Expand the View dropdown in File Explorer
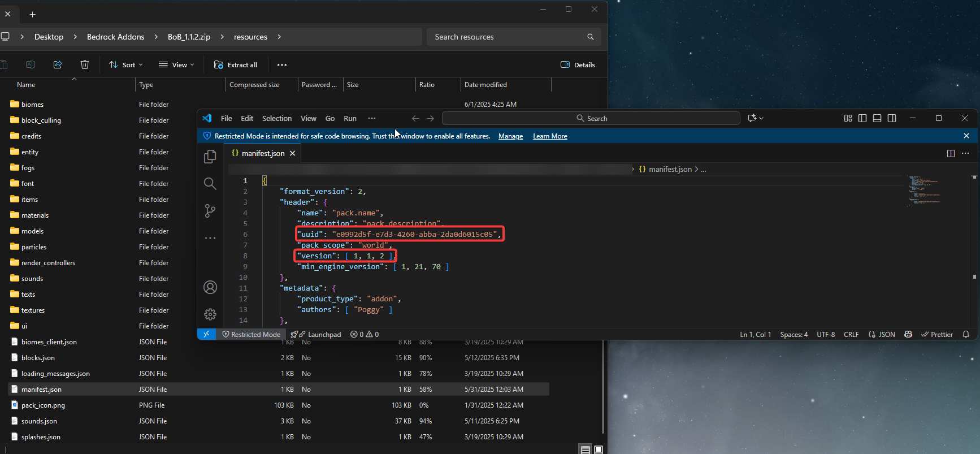Viewport: 980px width, 454px height. pos(176,65)
